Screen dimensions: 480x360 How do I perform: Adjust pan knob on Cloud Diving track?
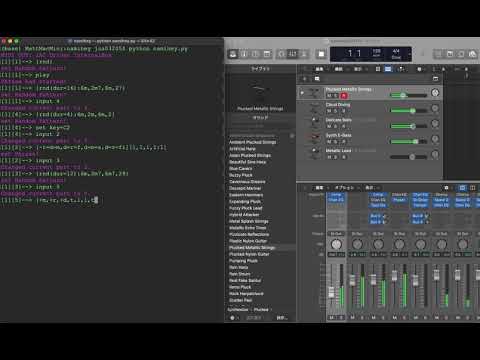(x=435, y=108)
